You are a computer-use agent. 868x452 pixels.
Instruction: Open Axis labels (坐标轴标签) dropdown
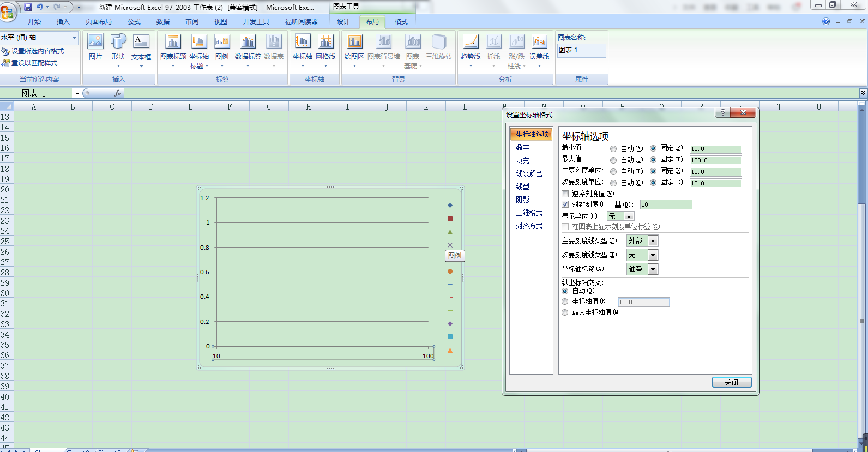pos(653,269)
